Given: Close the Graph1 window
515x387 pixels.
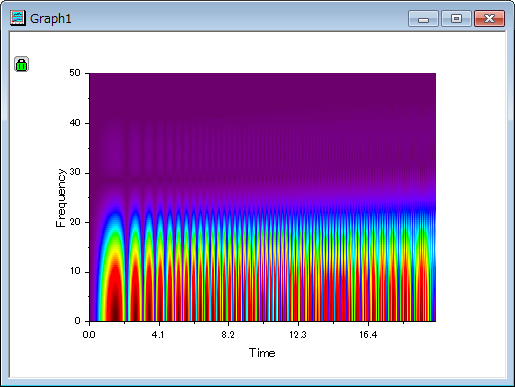Looking at the screenshot, I should 489,18.
